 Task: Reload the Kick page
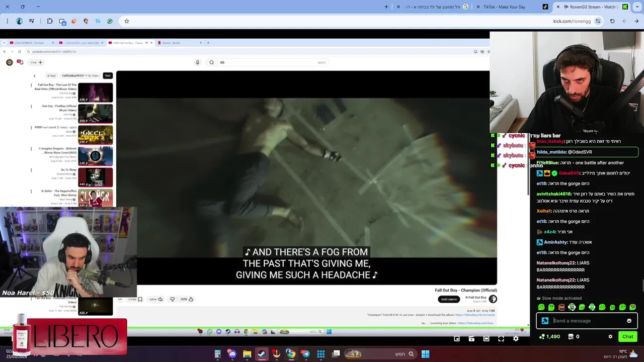(612, 21)
